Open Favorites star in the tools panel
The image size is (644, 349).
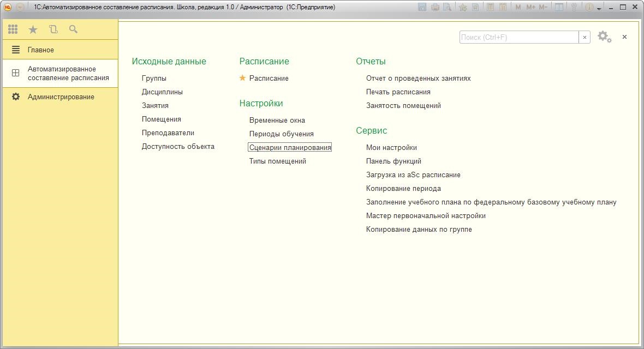[x=33, y=29]
